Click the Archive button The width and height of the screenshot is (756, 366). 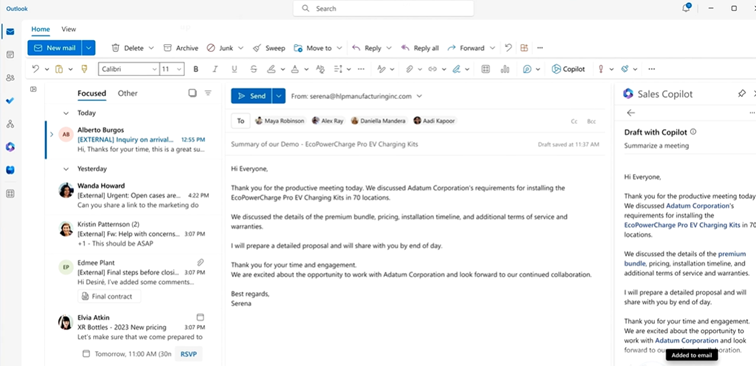point(181,48)
